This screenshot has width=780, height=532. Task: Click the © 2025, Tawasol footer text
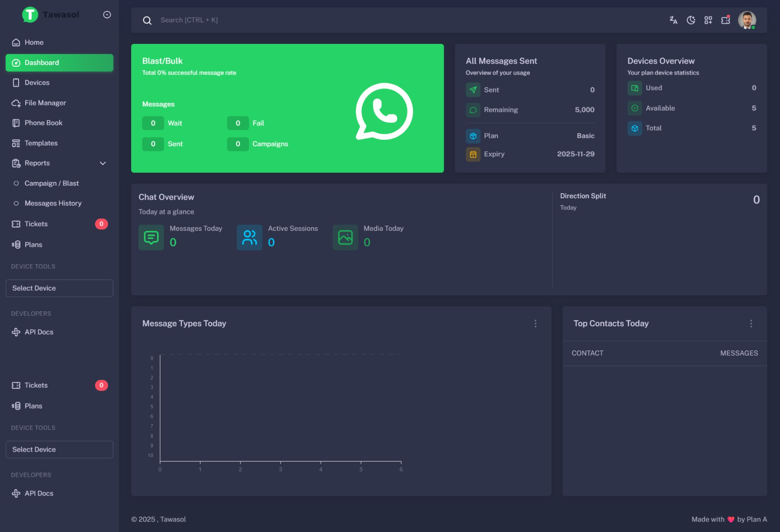coord(159,519)
